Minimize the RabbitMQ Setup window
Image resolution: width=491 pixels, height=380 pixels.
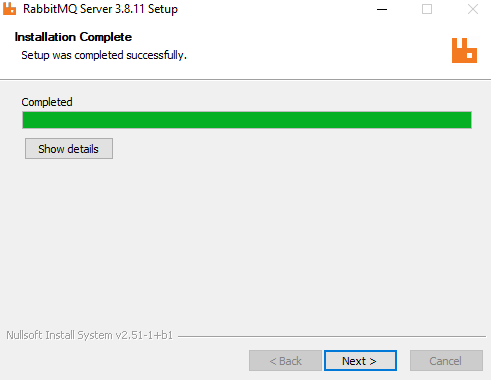(382, 9)
